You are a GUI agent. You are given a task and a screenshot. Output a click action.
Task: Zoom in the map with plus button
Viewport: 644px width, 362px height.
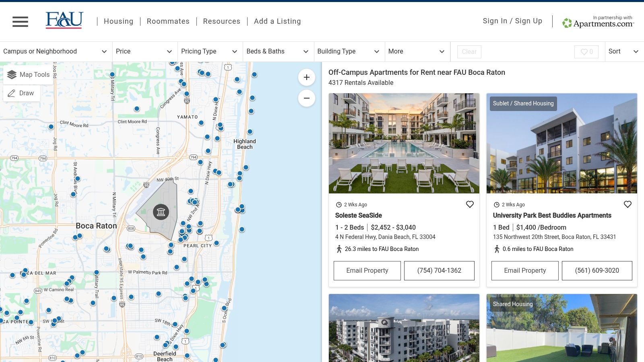307,77
